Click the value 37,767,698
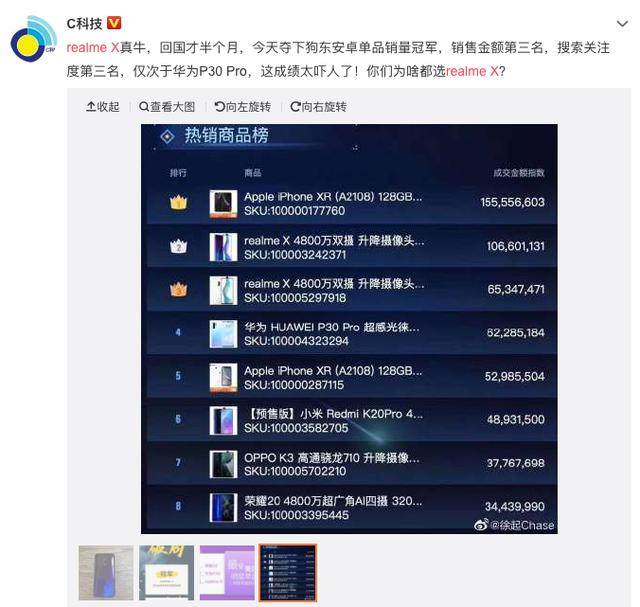The width and height of the screenshot is (640, 607). coord(516,463)
